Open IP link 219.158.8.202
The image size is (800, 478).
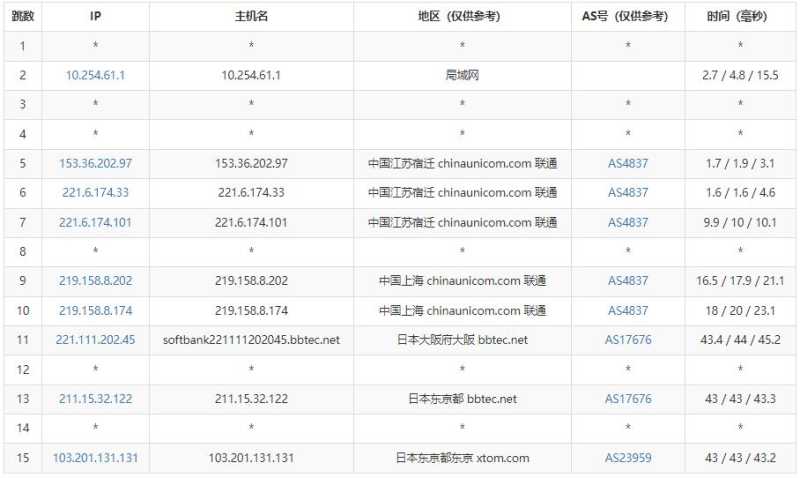(x=95, y=281)
